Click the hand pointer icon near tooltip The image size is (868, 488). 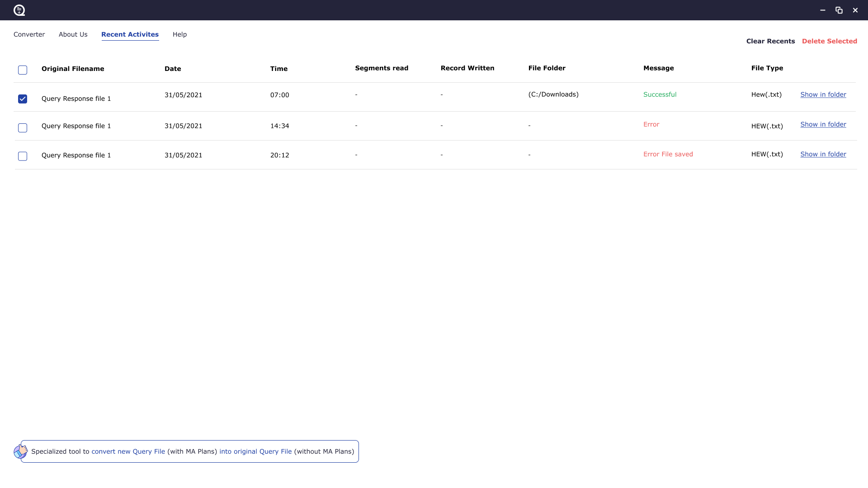tap(20, 451)
